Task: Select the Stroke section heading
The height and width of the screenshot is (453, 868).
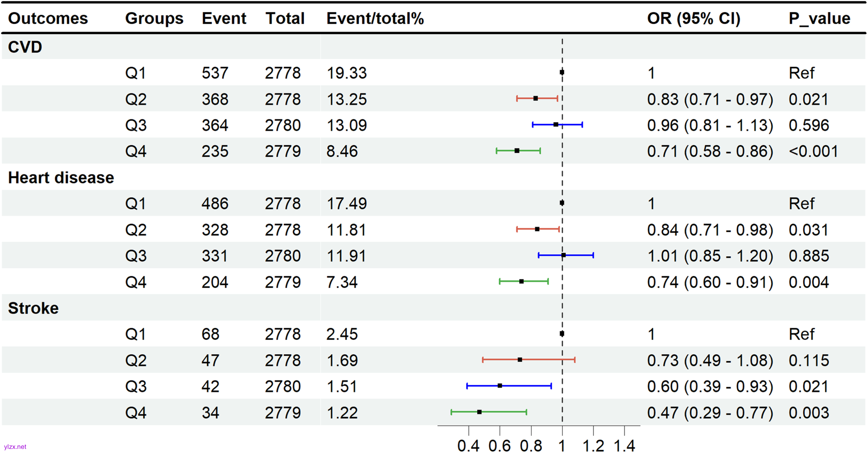Action: coord(33,308)
